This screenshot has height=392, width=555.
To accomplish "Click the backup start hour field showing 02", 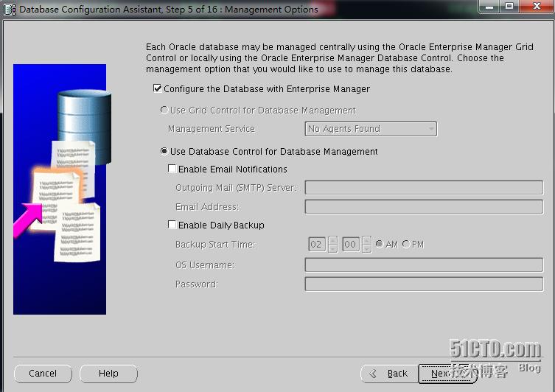I will (317, 244).
